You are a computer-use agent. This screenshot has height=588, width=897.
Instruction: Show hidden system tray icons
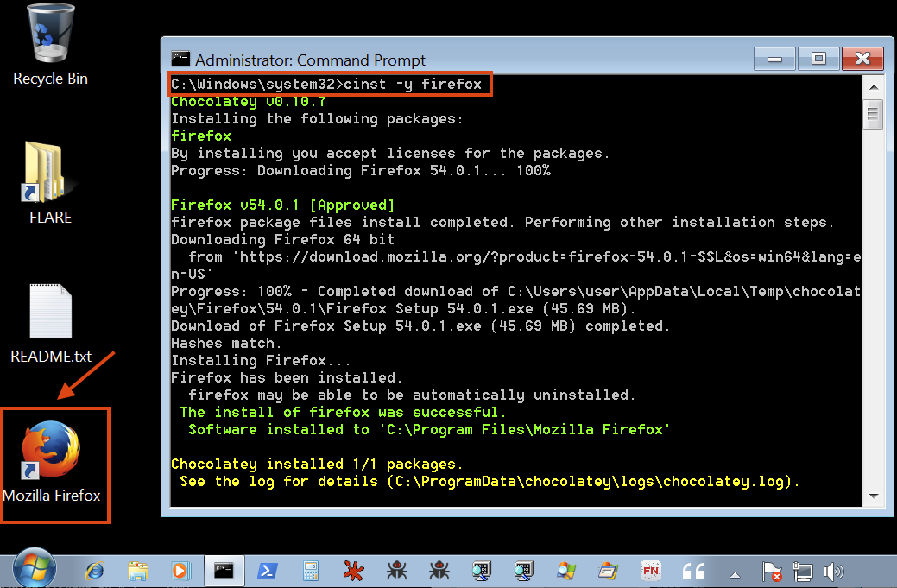tap(735, 574)
